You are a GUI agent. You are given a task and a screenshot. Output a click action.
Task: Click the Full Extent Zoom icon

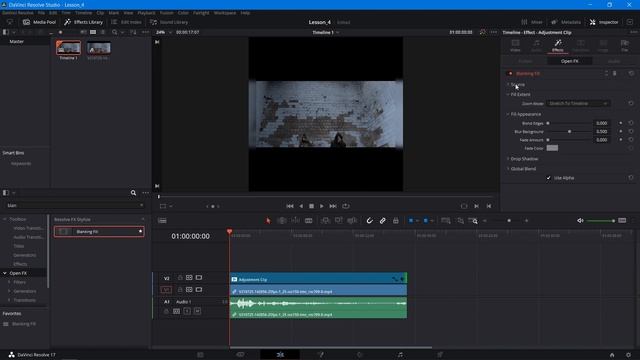tap(446, 220)
